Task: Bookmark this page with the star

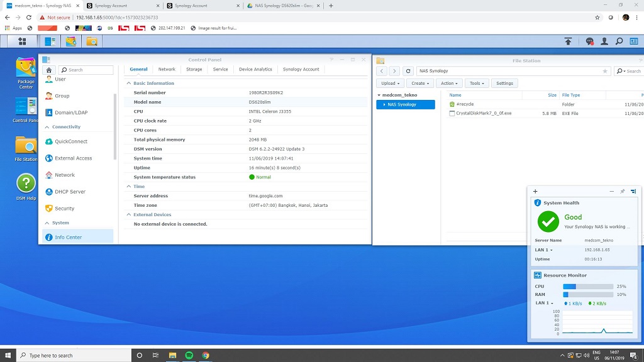Action: tap(597, 17)
